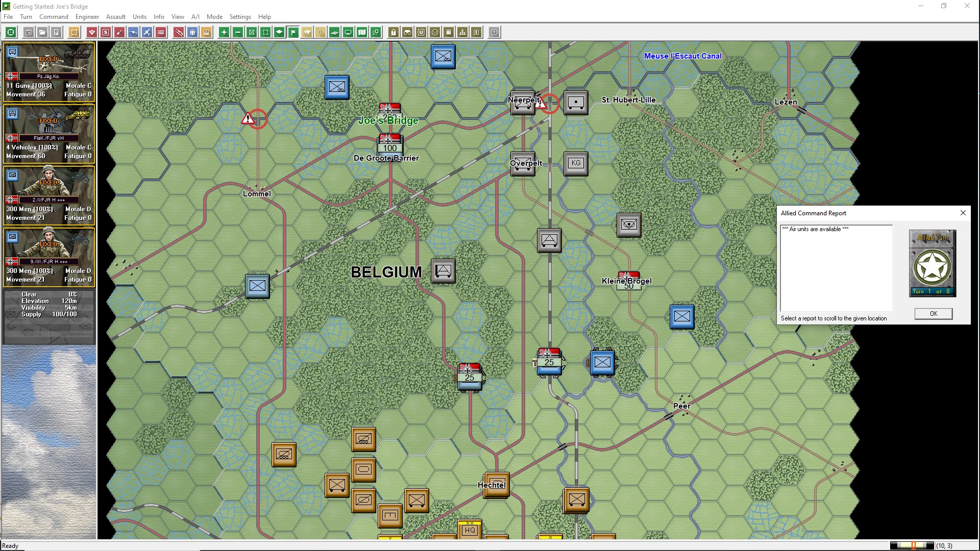
Task: Click the green minus zoom-out icon
Action: [x=238, y=33]
